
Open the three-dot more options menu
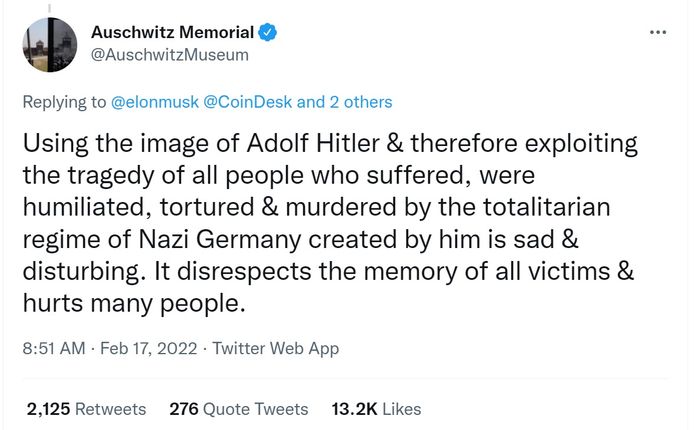click(658, 32)
